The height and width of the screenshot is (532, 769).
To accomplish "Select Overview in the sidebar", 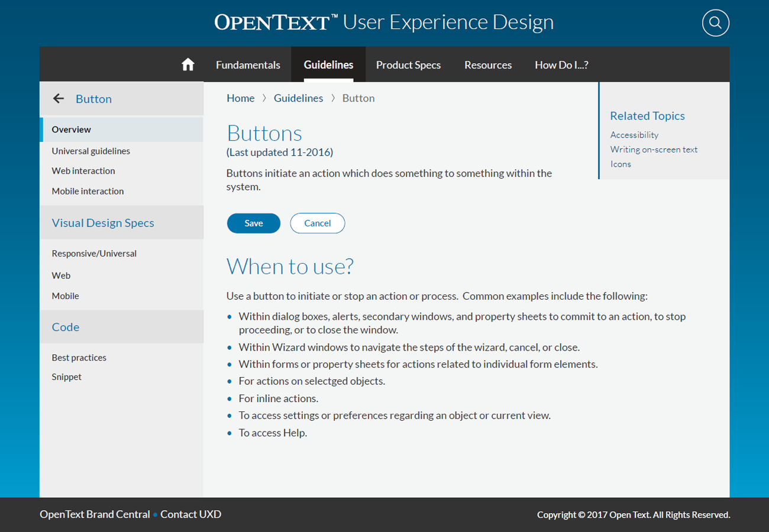I will click(x=72, y=129).
